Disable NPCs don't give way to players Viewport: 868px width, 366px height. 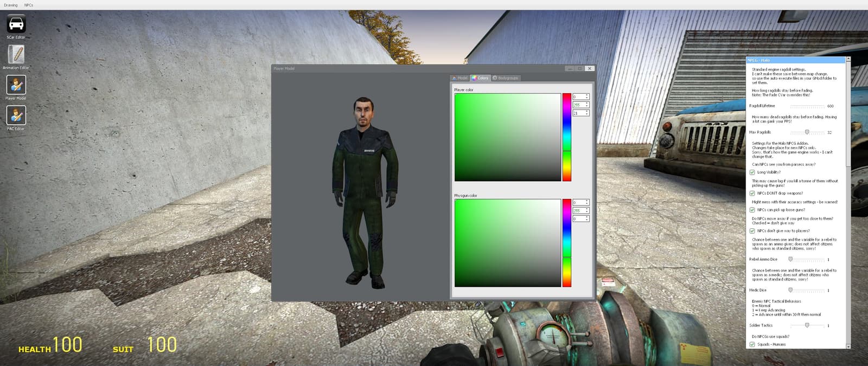(x=752, y=231)
